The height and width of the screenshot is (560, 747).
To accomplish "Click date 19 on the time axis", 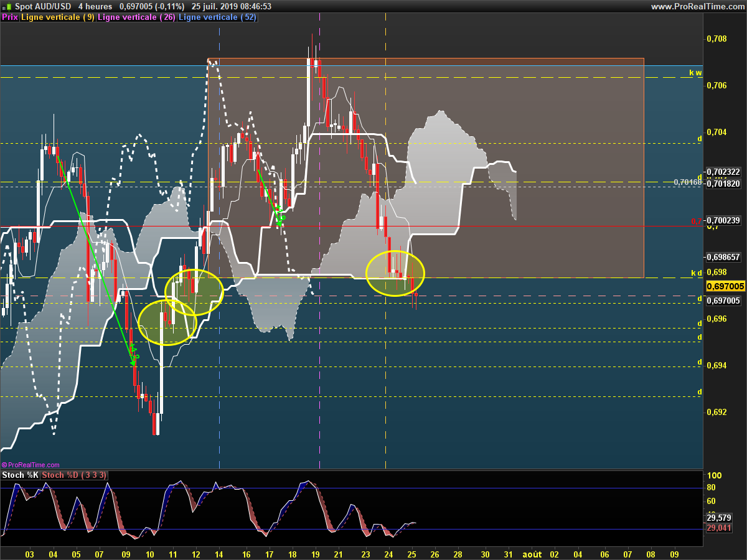I will tap(315, 554).
